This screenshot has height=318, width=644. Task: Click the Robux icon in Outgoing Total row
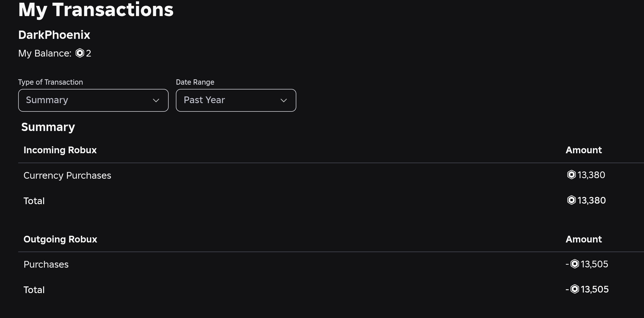pos(574,289)
